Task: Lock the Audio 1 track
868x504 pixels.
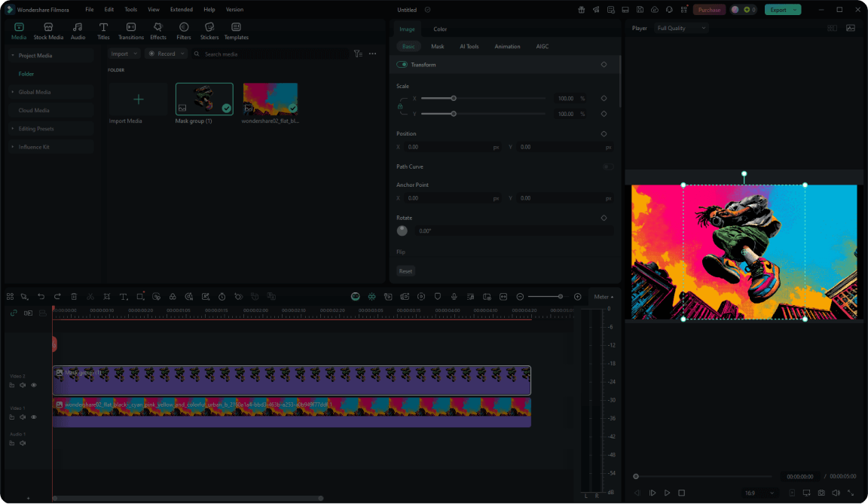Action: coord(11,443)
